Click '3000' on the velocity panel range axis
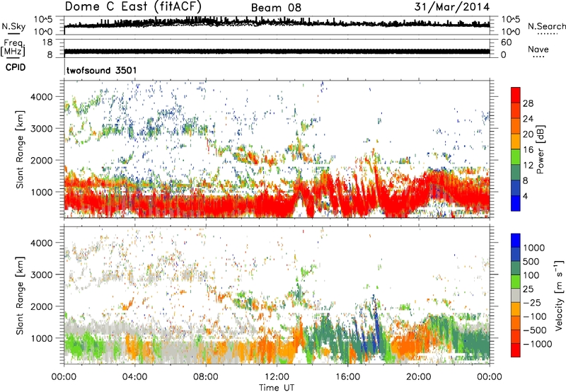 41,275
